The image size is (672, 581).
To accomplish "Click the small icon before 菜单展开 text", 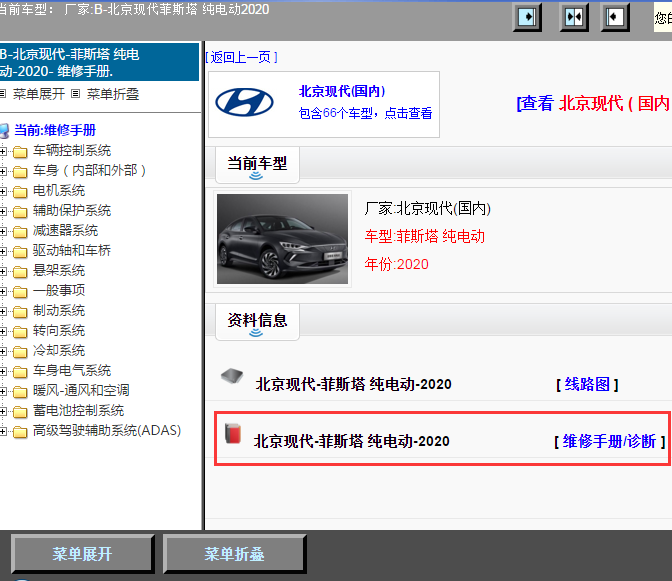I will point(3,93).
